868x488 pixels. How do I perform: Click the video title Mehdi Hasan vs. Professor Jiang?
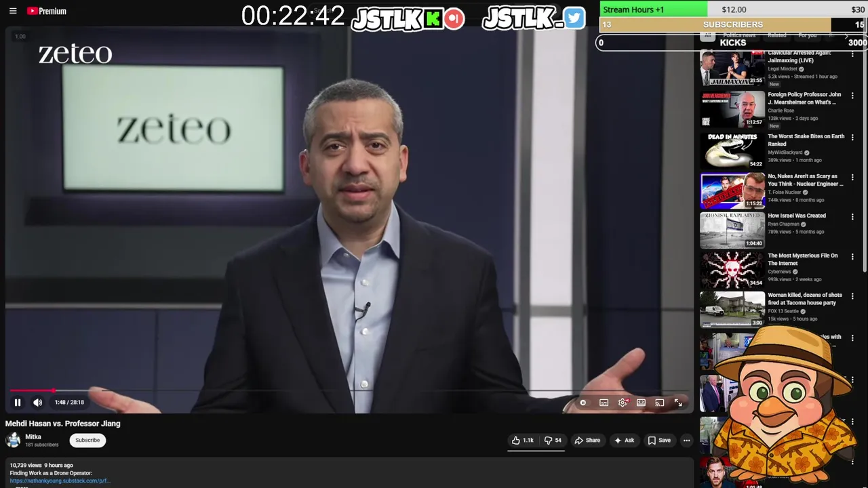[x=63, y=424]
